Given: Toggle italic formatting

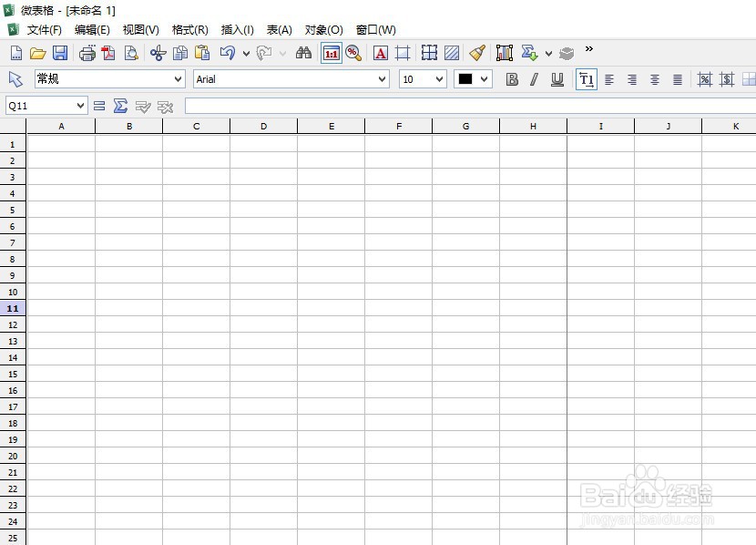Looking at the screenshot, I should [535, 79].
